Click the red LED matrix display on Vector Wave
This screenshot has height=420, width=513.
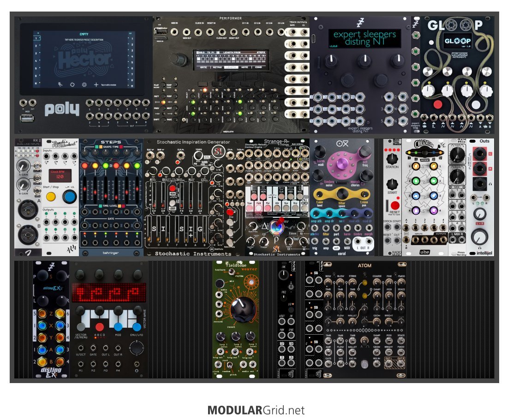pyautogui.click(x=109, y=293)
